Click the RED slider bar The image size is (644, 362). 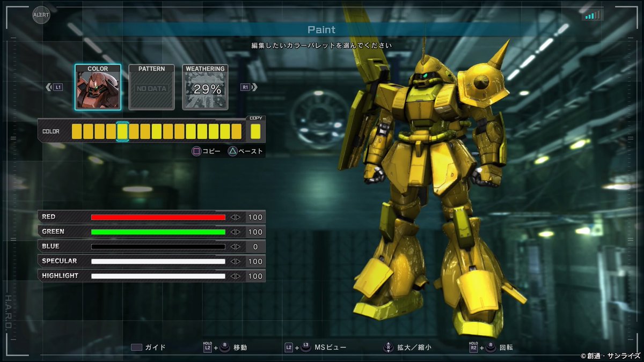coord(158,217)
